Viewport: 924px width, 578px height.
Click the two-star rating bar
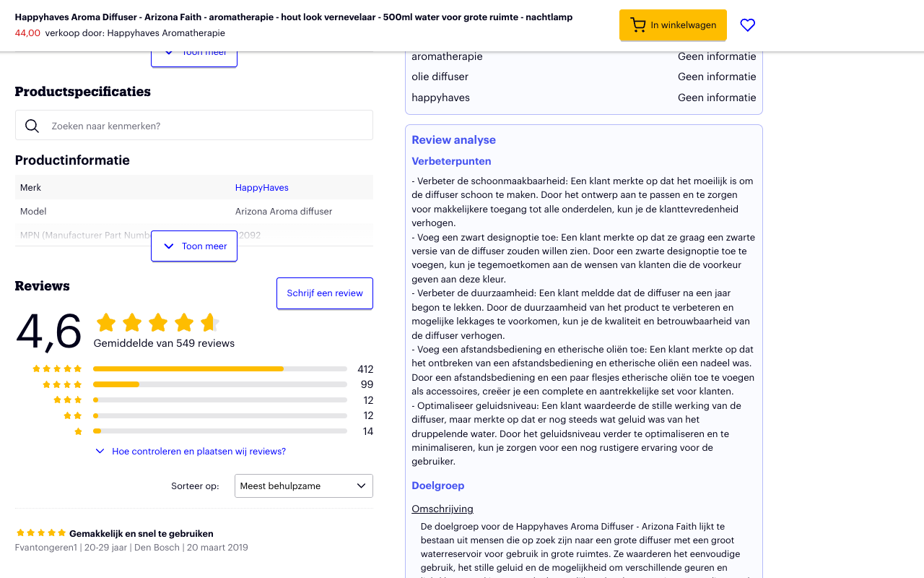click(219, 415)
